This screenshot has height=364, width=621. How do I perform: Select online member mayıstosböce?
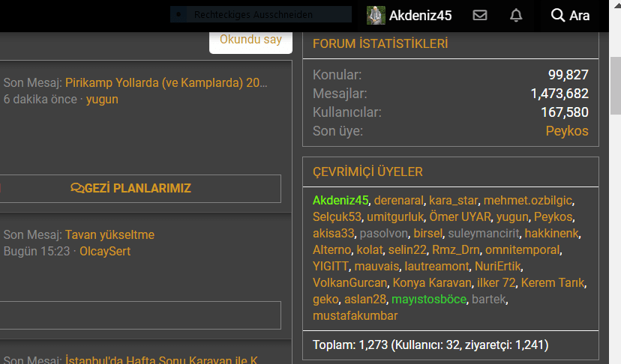pos(429,300)
